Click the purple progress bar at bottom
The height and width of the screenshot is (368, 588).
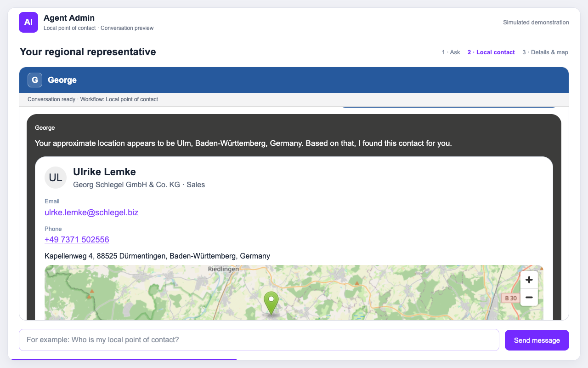point(124,359)
